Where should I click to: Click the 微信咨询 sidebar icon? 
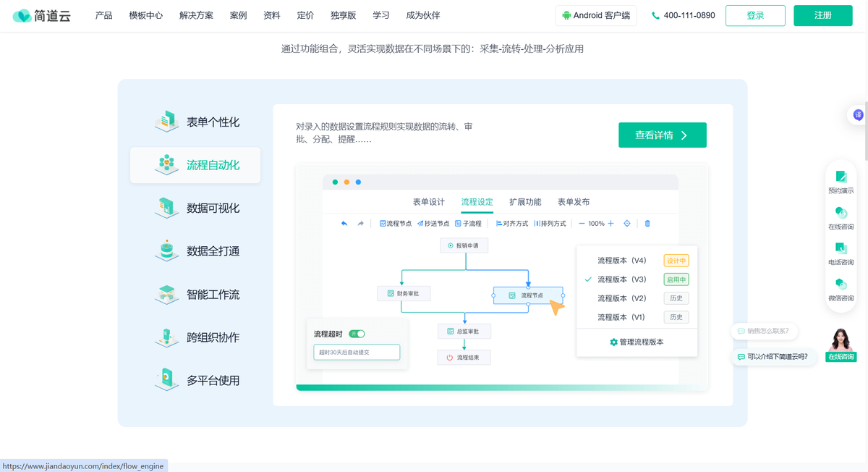click(x=841, y=284)
